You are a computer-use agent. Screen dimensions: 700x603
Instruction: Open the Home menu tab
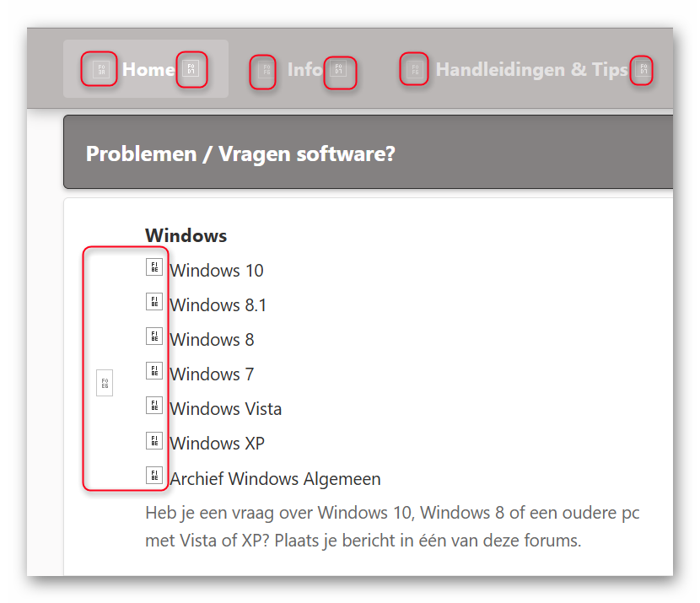click(x=148, y=70)
